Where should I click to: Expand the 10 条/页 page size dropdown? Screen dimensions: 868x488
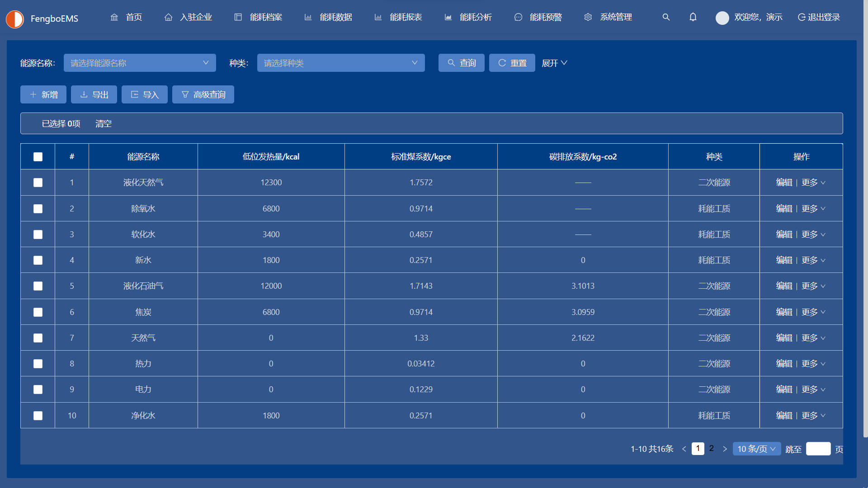pyautogui.click(x=756, y=449)
